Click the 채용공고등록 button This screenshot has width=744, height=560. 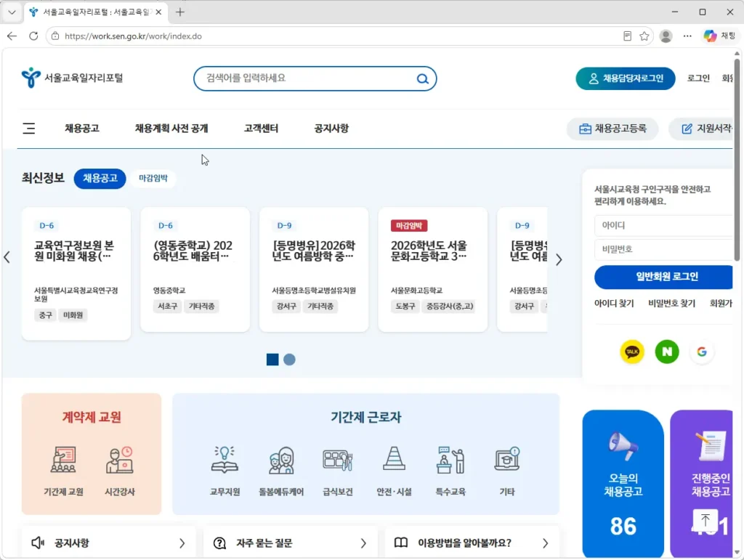612,129
